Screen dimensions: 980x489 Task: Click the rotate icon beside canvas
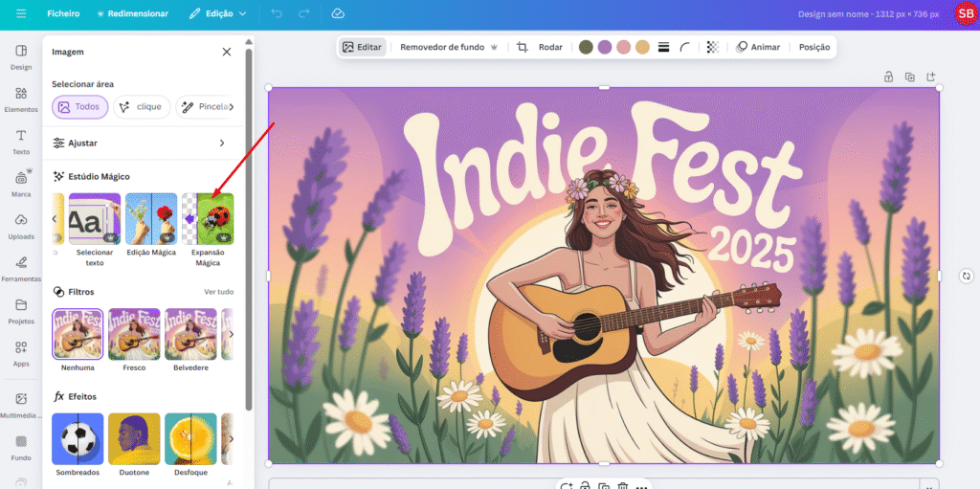tap(967, 276)
